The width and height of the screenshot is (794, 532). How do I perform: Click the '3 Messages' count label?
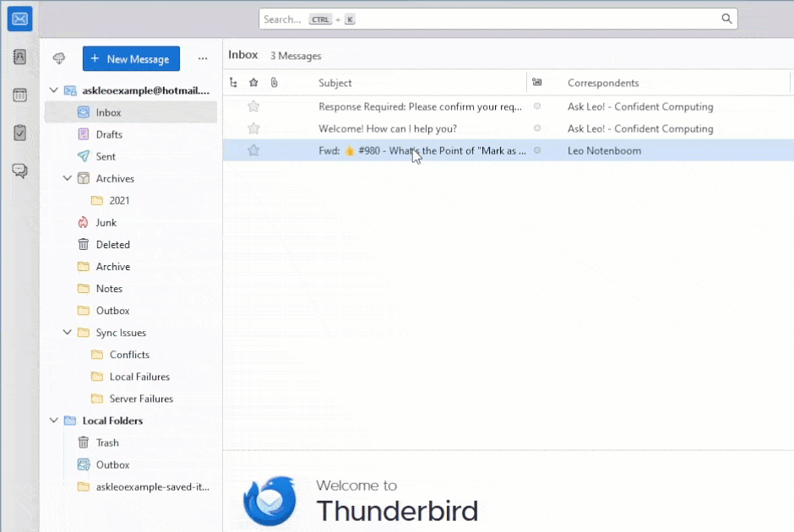pyautogui.click(x=296, y=56)
